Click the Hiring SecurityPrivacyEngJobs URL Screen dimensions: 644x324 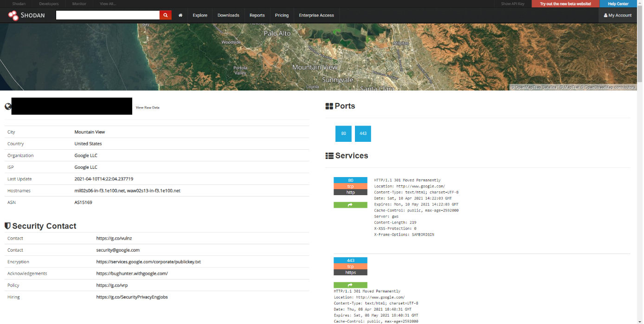132,297
